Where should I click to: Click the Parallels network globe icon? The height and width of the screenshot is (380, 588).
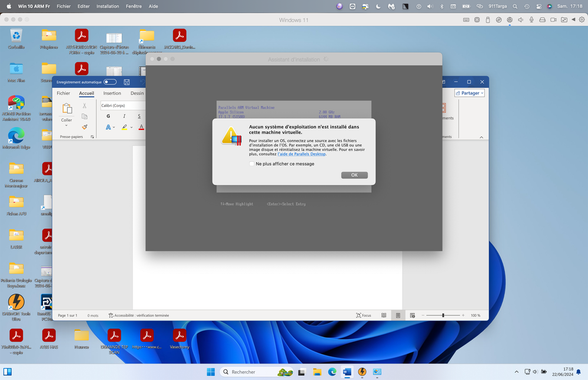510,20
